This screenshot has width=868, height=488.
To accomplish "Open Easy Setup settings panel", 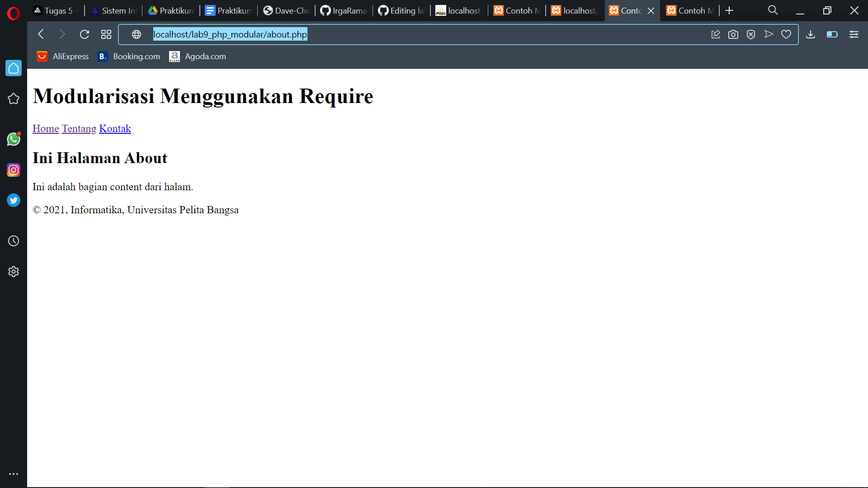I will click(854, 34).
